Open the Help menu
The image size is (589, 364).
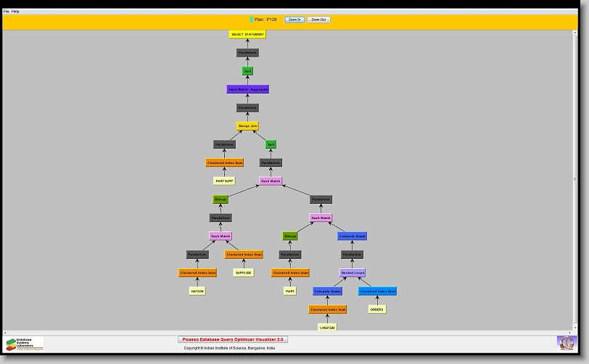point(16,12)
